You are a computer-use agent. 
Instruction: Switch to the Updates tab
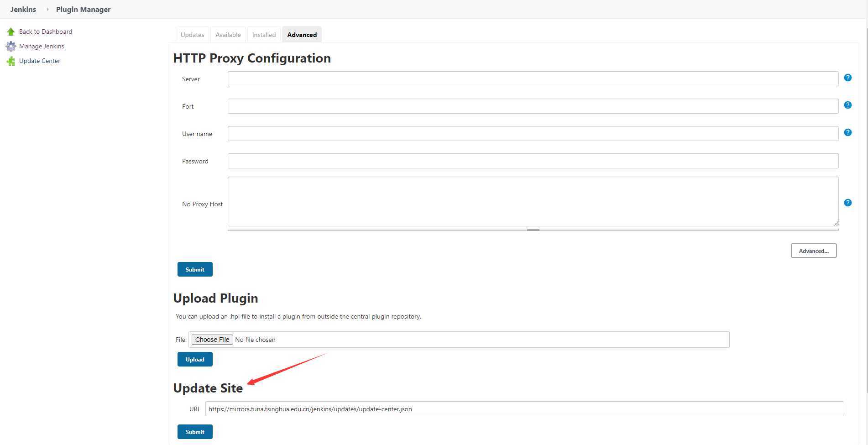tap(192, 35)
